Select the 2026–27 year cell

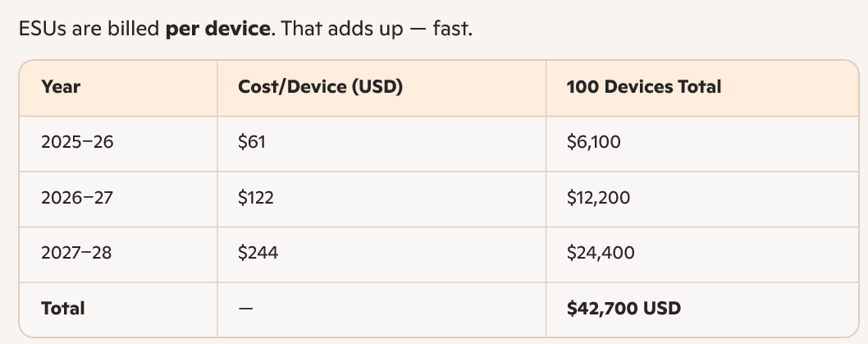click(77, 198)
